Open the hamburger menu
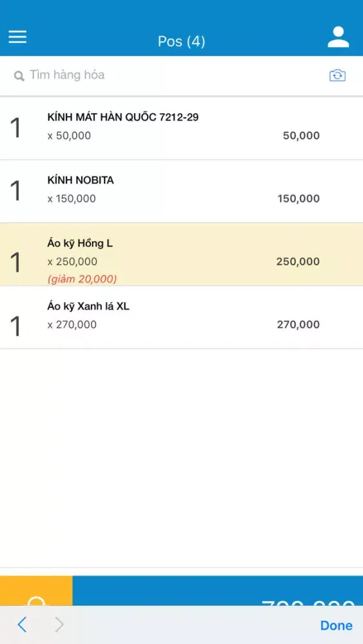This screenshot has width=363, height=644. (17, 37)
